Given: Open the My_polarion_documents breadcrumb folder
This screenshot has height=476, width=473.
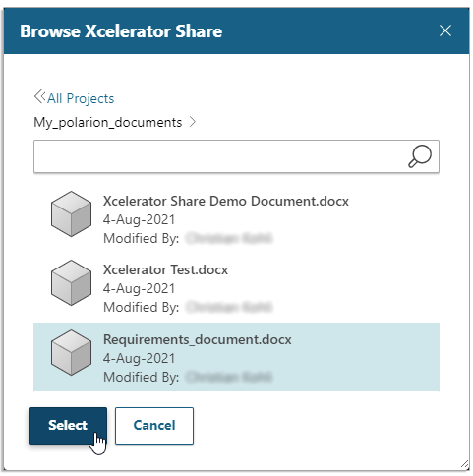Looking at the screenshot, I should click(x=108, y=122).
